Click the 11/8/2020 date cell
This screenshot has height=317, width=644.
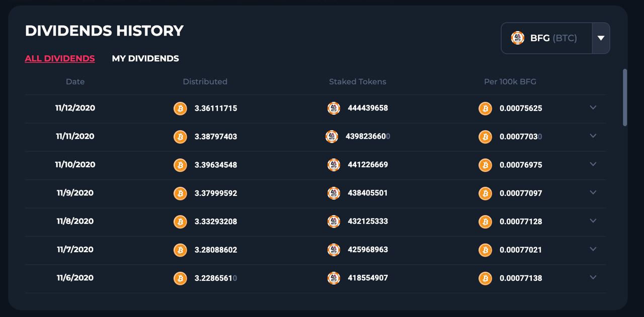pyautogui.click(x=75, y=221)
